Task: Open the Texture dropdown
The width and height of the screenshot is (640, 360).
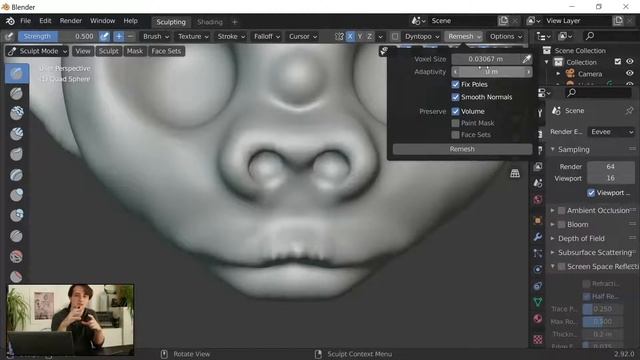Action: (x=193, y=36)
